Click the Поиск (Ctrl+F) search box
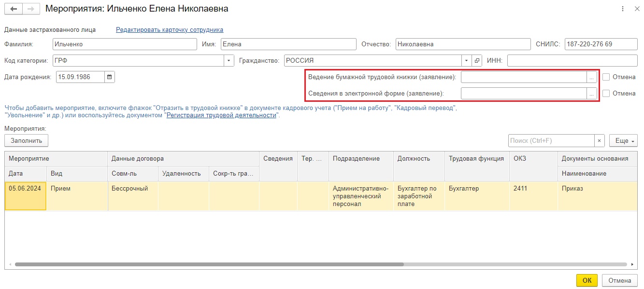644x289 pixels. (551, 140)
